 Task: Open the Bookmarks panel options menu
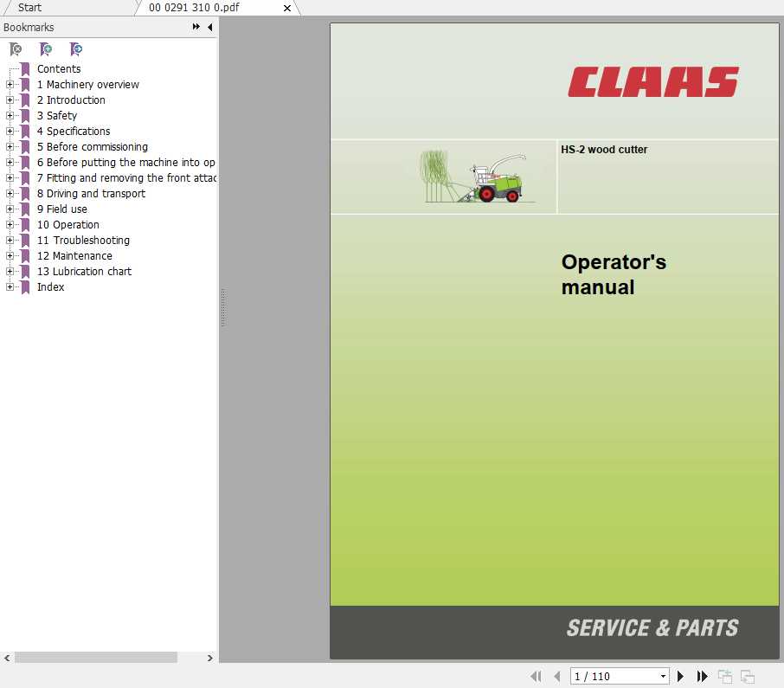(x=196, y=27)
